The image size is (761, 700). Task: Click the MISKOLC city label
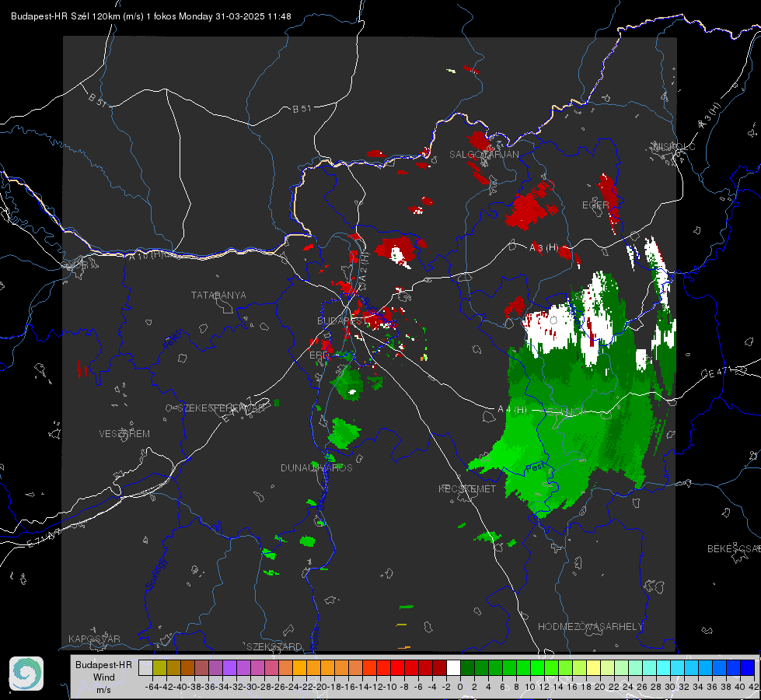pos(674,146)
